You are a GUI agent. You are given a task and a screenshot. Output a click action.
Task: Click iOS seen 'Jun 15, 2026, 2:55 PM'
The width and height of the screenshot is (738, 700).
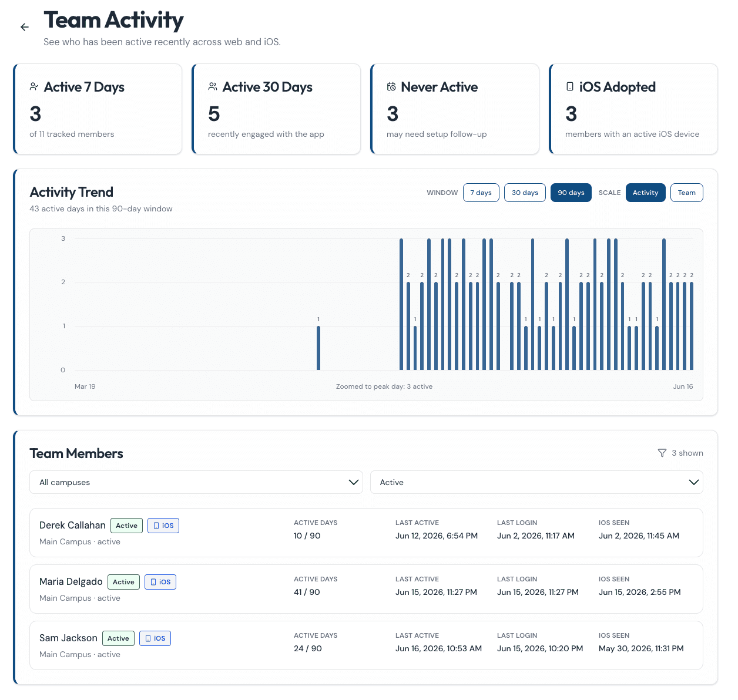[640, 592]
